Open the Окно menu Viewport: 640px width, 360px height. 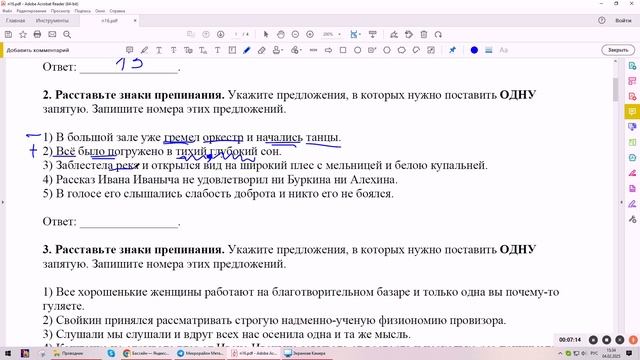(100, 11)
